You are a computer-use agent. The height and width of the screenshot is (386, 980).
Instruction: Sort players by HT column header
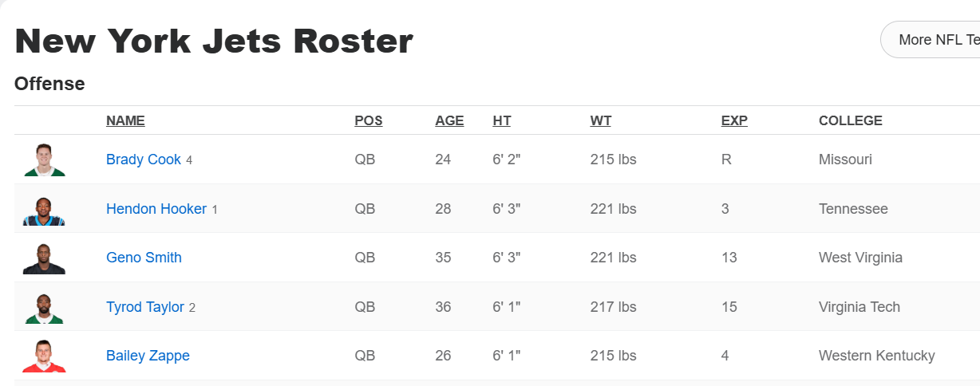[502, 121]
